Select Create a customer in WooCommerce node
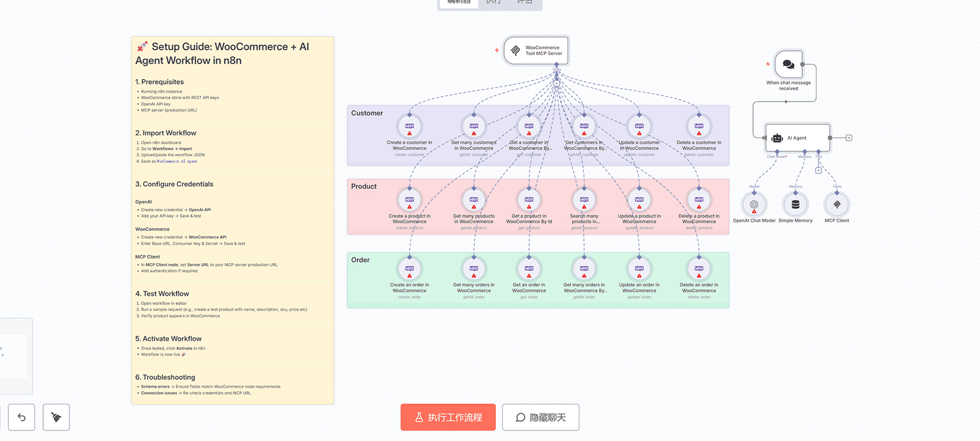Image resolution: width=980 pixels, height=441 pixels. click(x=409, y=127)
